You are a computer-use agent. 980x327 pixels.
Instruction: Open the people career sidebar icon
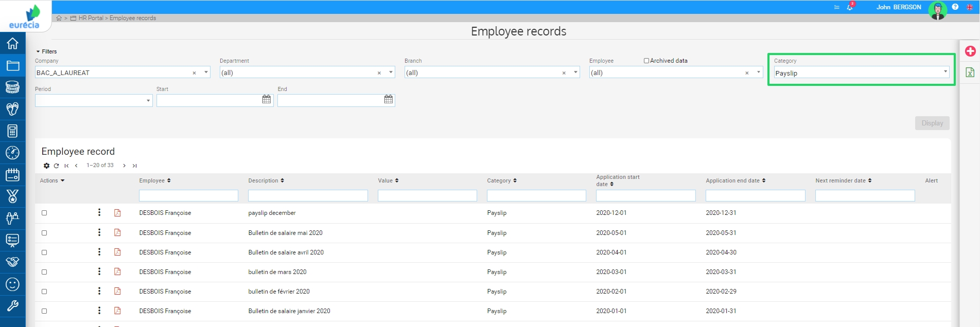pos(12,219)
